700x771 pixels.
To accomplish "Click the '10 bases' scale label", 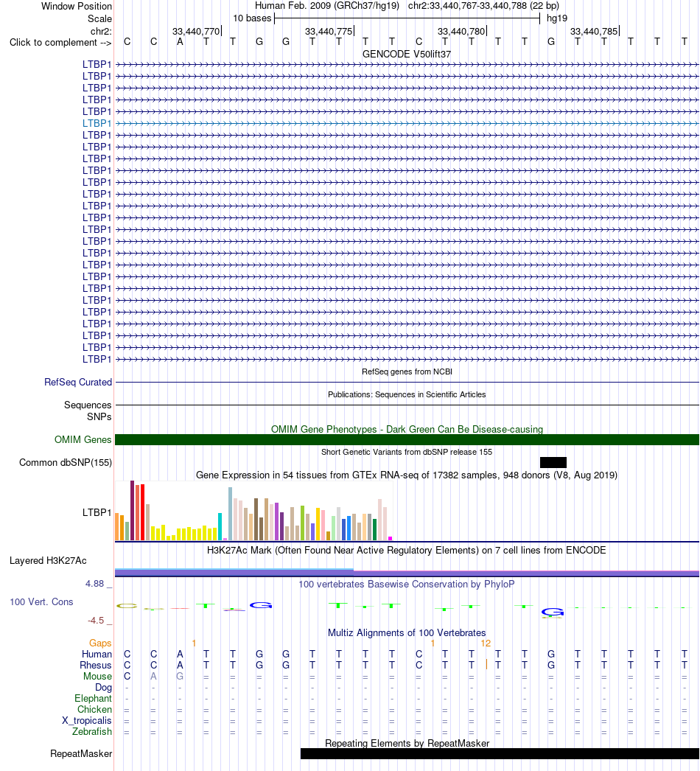I will click(252, 18).
